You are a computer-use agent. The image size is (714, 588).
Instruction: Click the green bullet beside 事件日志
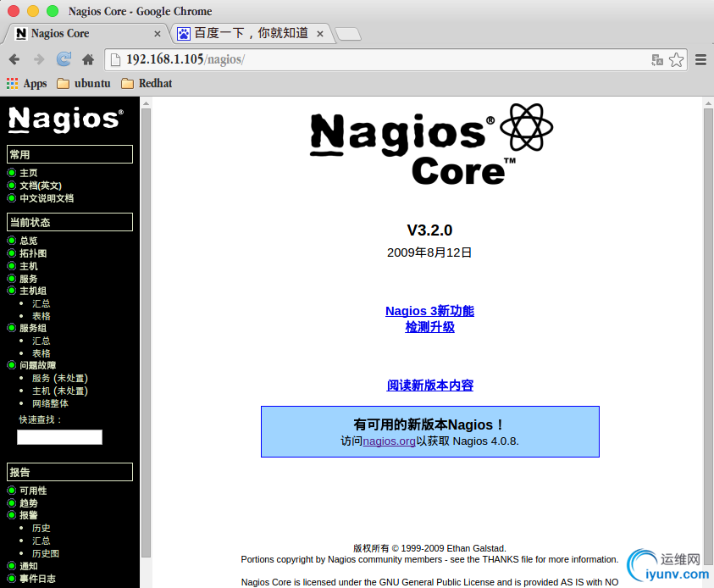pyautogui.click(x=12, y=579)
